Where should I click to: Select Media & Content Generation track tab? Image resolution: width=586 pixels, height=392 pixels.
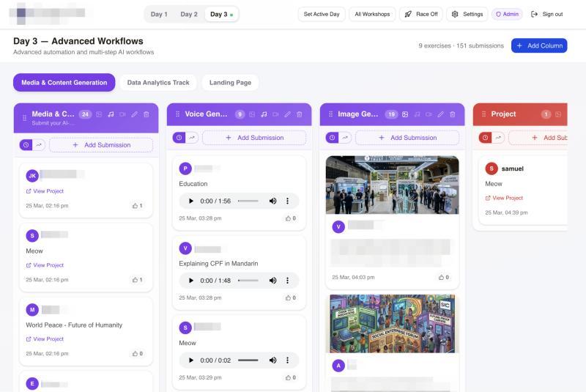tap(64, 83)
